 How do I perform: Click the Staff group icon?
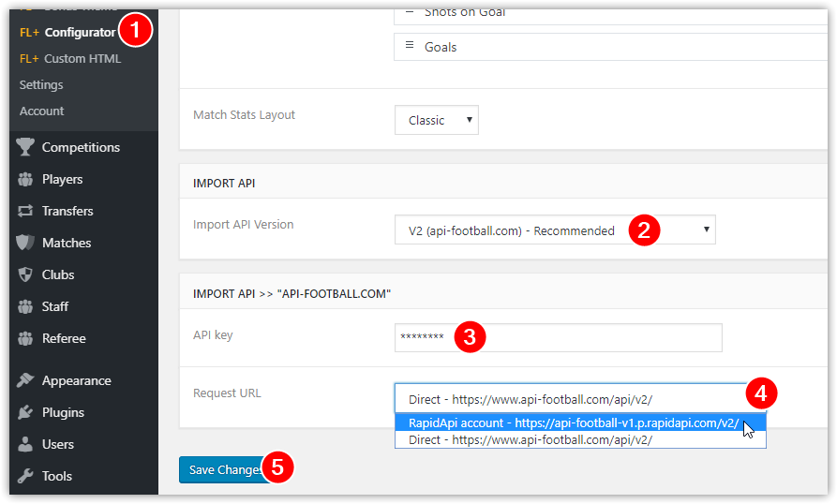(25, 306)
